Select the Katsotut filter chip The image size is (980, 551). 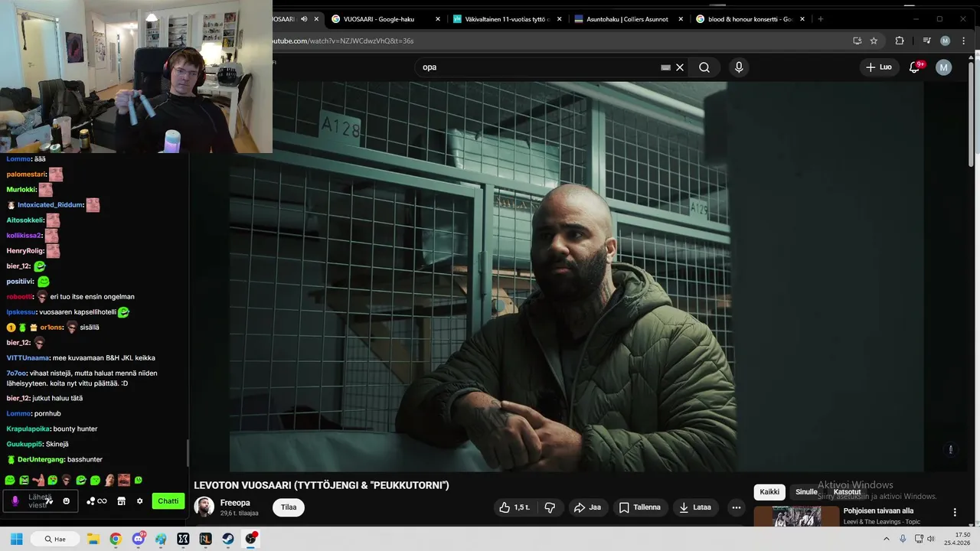pyautogui.click(x=847, y=492)
